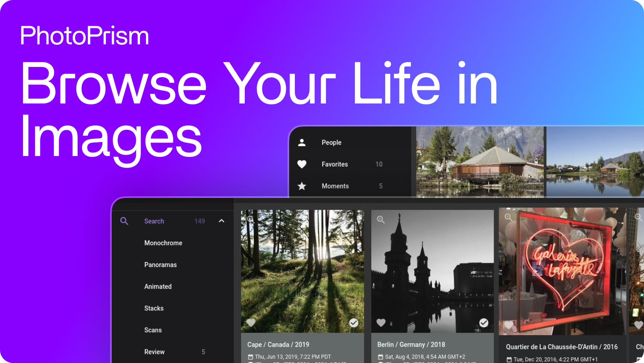Zoom into the Cape Canada forest photo

250,220
